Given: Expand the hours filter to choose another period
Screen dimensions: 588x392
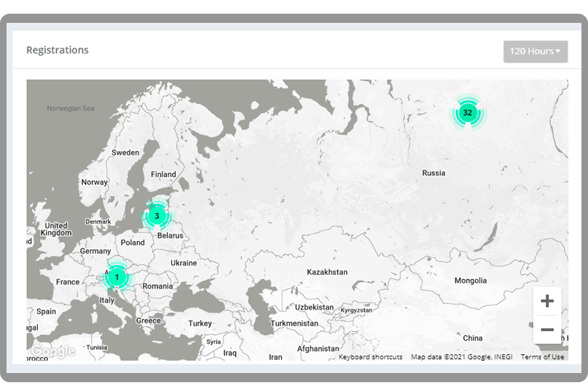Looking at the screenshot, I should (535, 51).
